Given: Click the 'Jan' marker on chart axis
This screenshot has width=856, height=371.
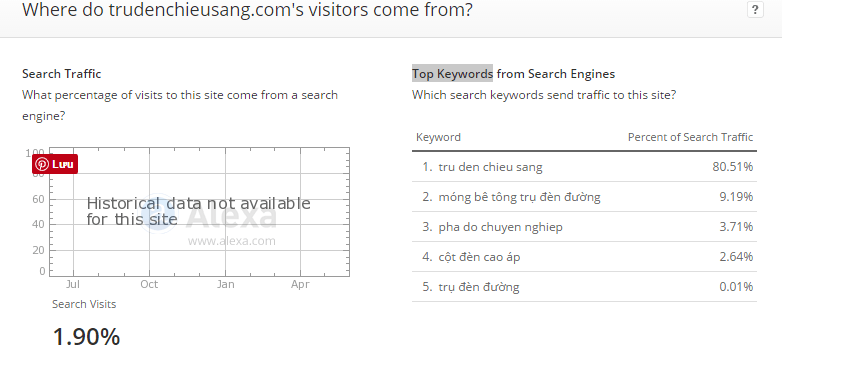Looking at the screenshot, I should (x=225, y=284).
